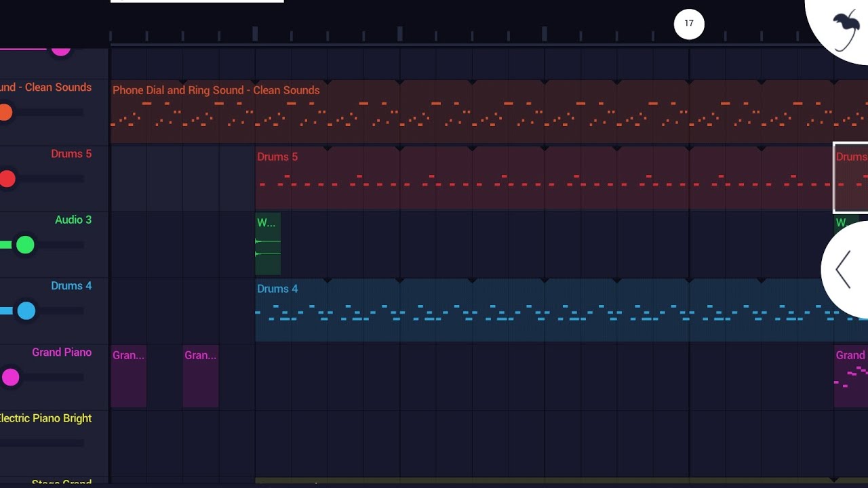Expand the side panel with the left arrow
This screenshot has height=488, width=868.
tap(844, 269)
